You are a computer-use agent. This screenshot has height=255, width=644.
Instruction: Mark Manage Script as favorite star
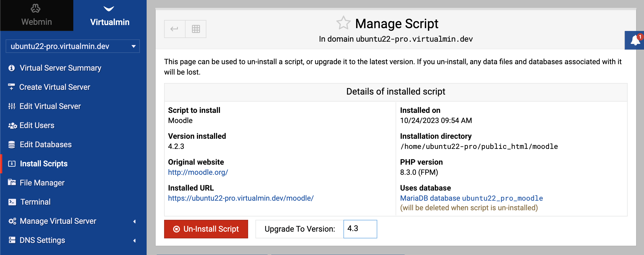(343, 23)
